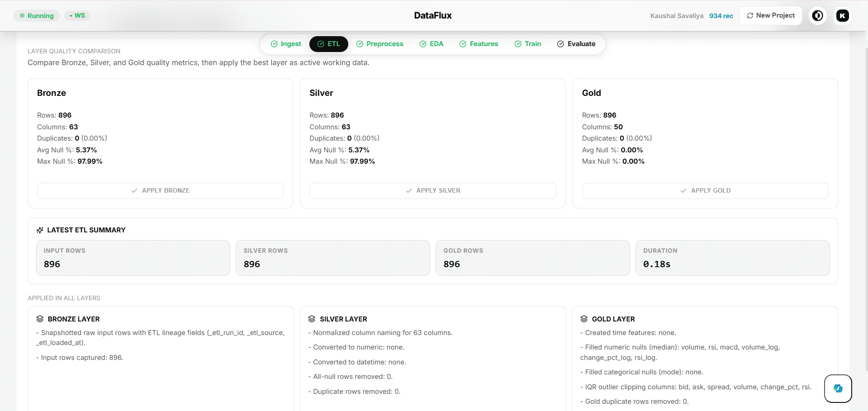Viewport: 868px width, 411px height.
Task: Click the layers icon beside Gold Layer heading
Action: click(x=584, y=319)
